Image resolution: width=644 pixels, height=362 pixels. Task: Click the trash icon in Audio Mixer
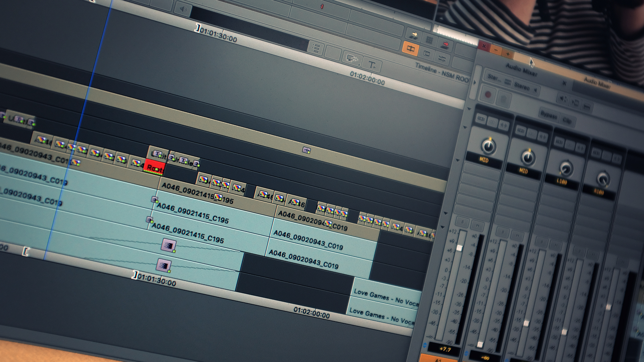pos(503,100)
